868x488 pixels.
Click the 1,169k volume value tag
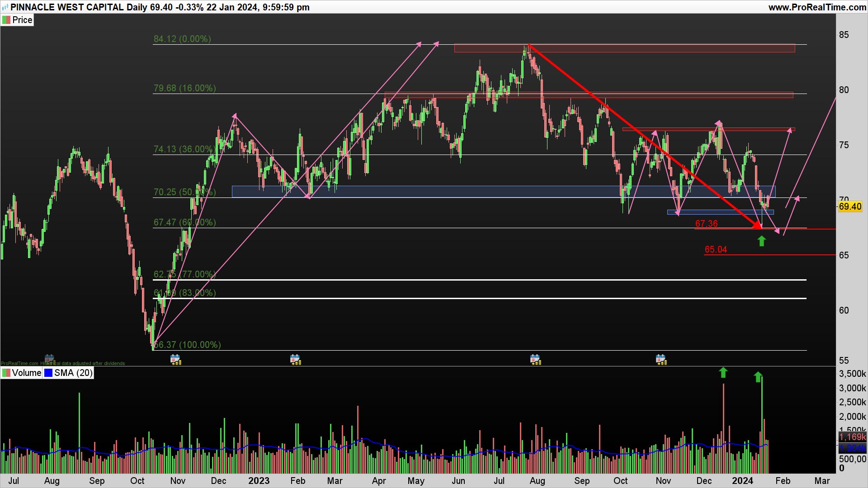click(853, 437)
